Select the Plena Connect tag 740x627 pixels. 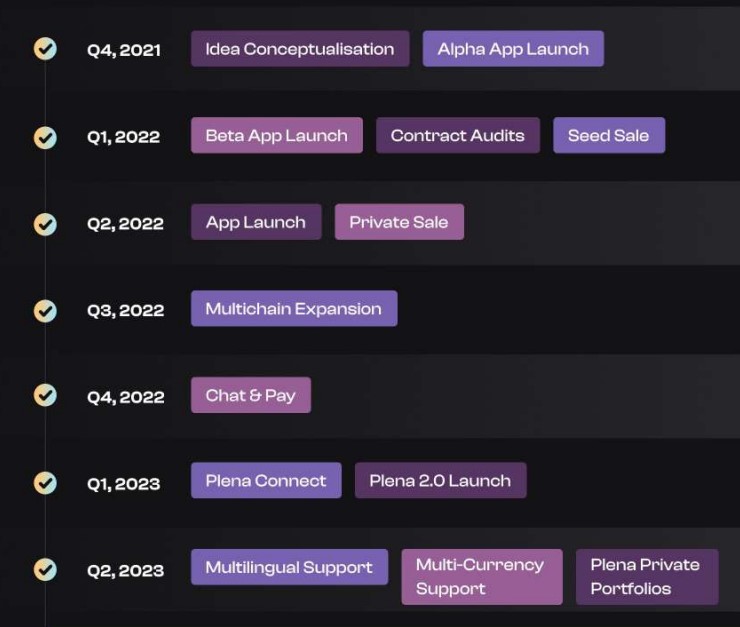coord(265,481)
